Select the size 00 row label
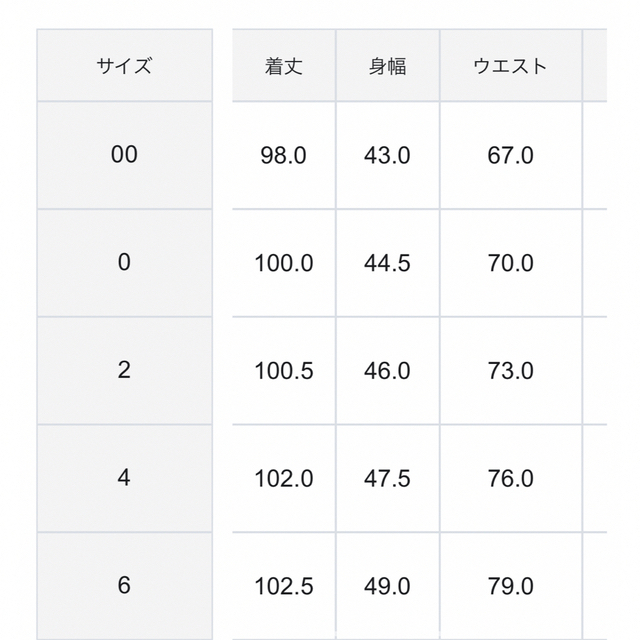The image size is (640, 640). [x=124, y=155]
